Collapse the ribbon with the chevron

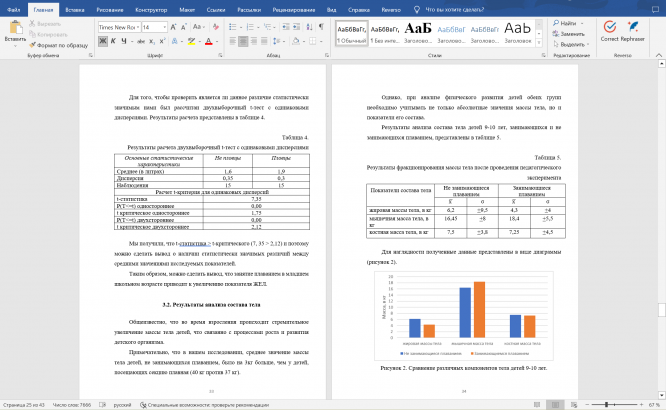click(x=659, y=55)
